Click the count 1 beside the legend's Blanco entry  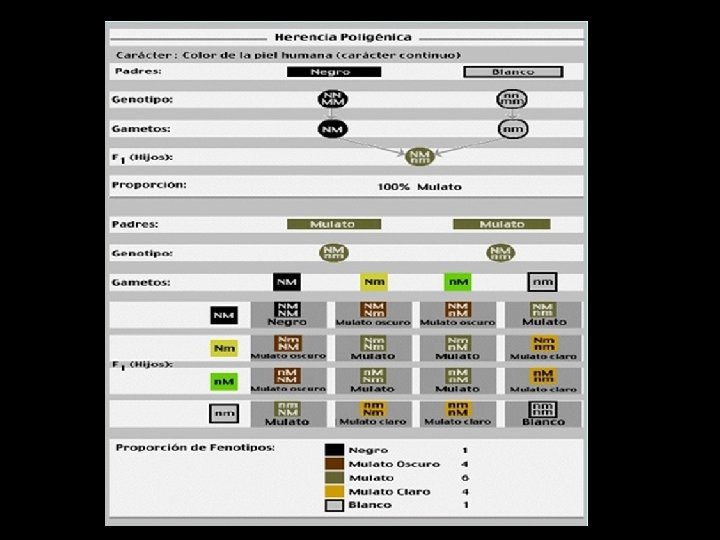(465, 505)
